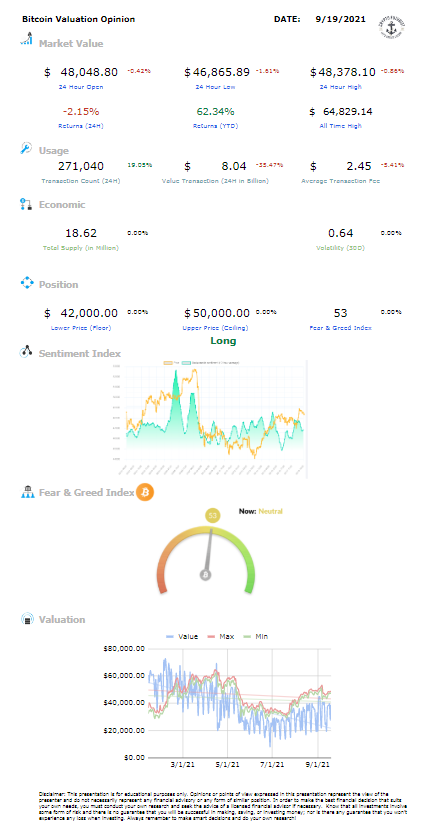
Task: Click the Usage wrench icon
Action: coord(26,149)
